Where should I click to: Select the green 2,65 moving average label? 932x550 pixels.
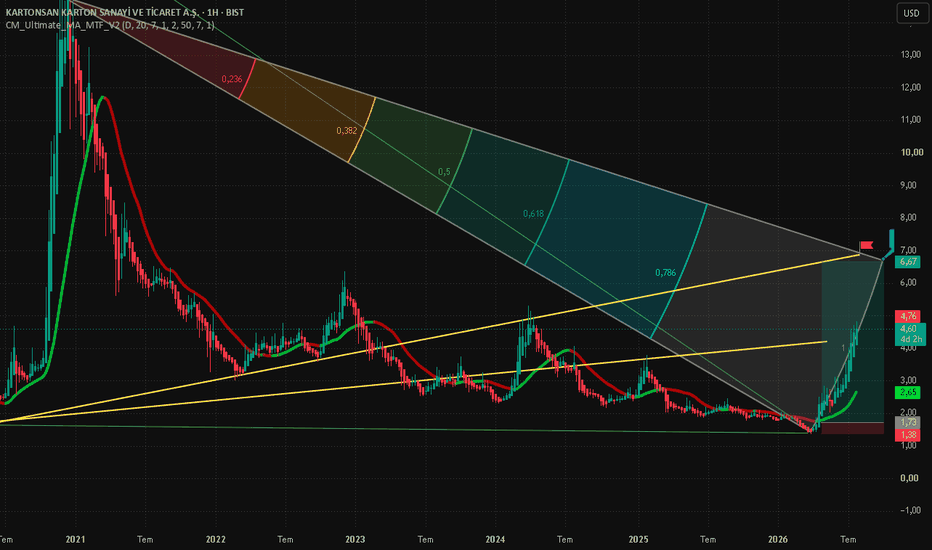pos(908,392)
